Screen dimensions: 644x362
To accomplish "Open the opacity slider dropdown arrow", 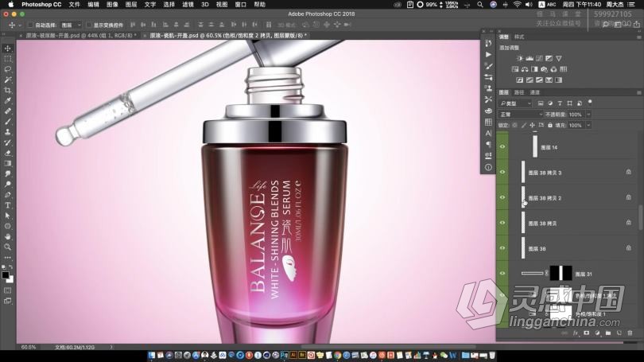I will click(588, 115).
